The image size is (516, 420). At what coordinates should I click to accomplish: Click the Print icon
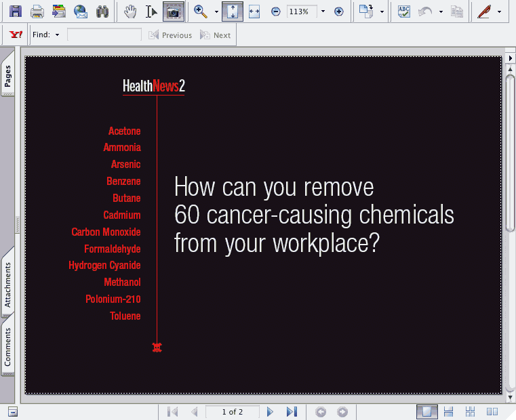point(37,12)
